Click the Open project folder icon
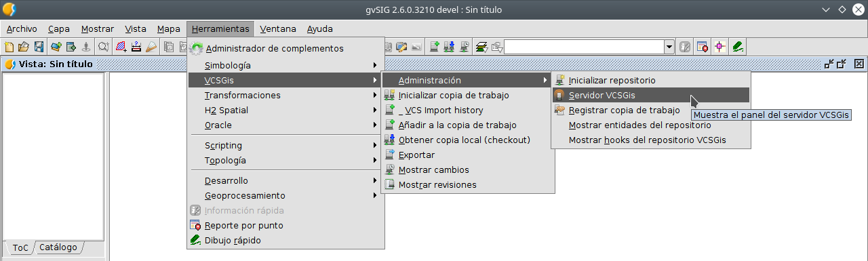The image size is (868, 261). point(24,47)
